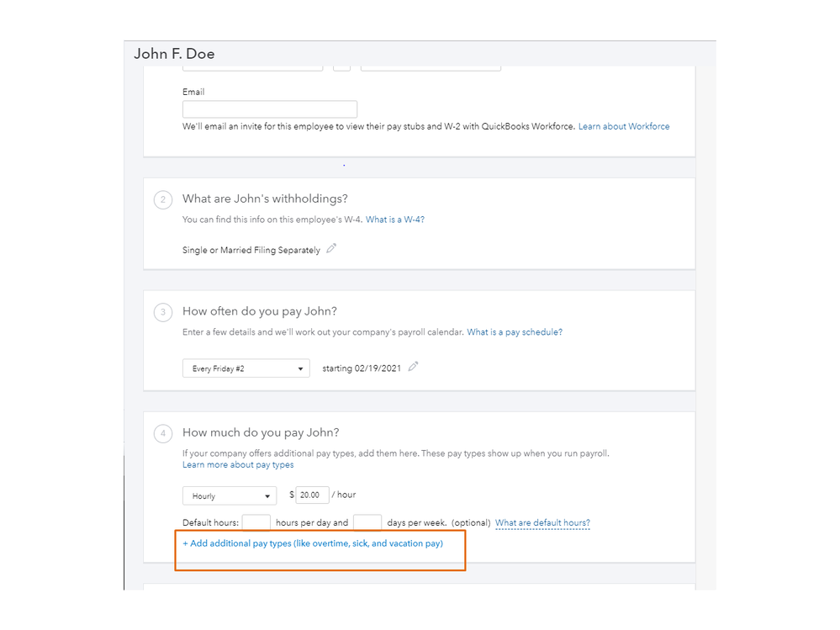Follow the Learn more about pay types link
This screenshot has width=840, height=630.
238,465
